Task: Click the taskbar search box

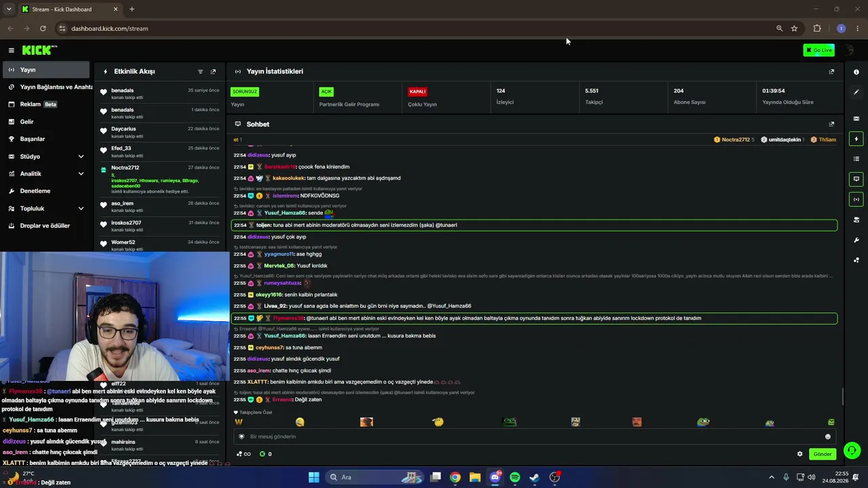Action: coord(376,477)
